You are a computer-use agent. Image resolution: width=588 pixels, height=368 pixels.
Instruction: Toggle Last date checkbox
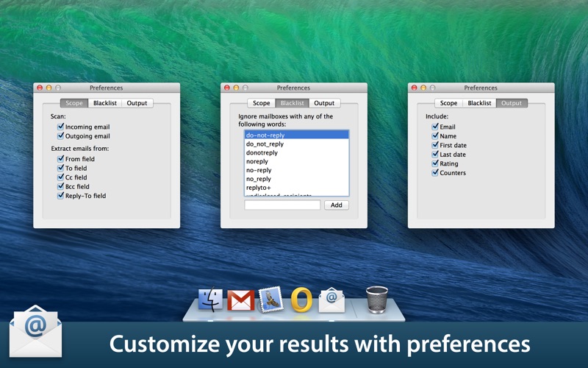tap(435, 155)
